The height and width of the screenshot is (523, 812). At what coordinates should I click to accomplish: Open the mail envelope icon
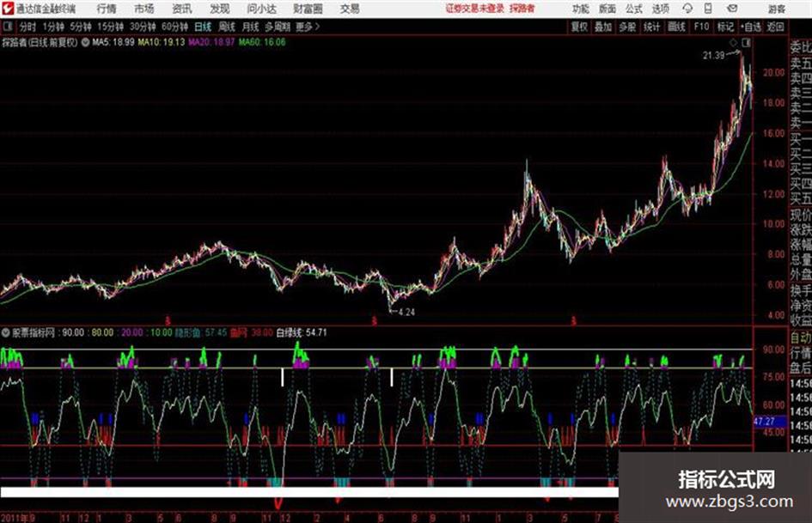(732, 9)
